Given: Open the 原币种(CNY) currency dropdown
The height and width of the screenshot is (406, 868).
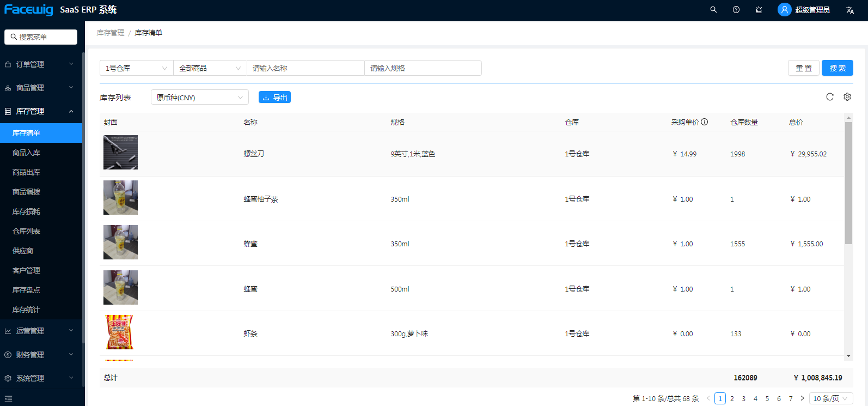Looking at the screenshot, I should 199,98.
